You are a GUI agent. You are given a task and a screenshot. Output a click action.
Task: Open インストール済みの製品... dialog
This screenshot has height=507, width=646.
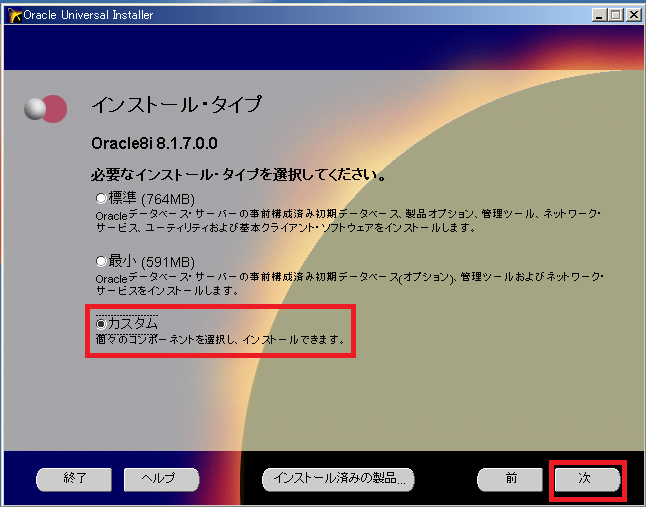coord(338,479)
